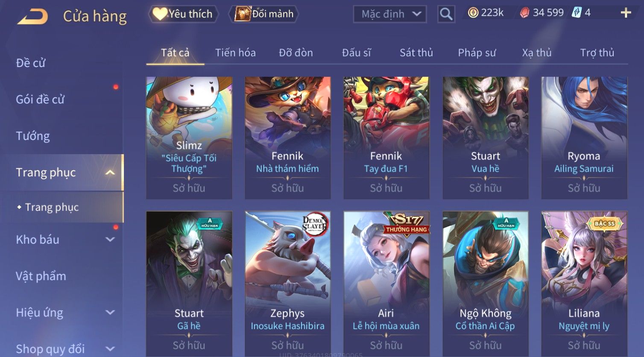Switch to the Tiến hóa tab
This screenshot has height=357, width=644.
(x=235, y=53)
